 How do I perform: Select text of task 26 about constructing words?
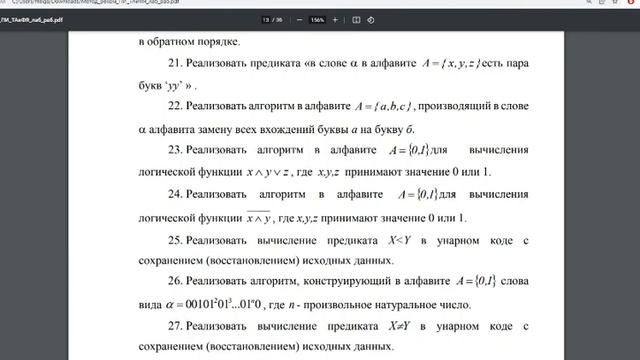(x=333, y=293)
